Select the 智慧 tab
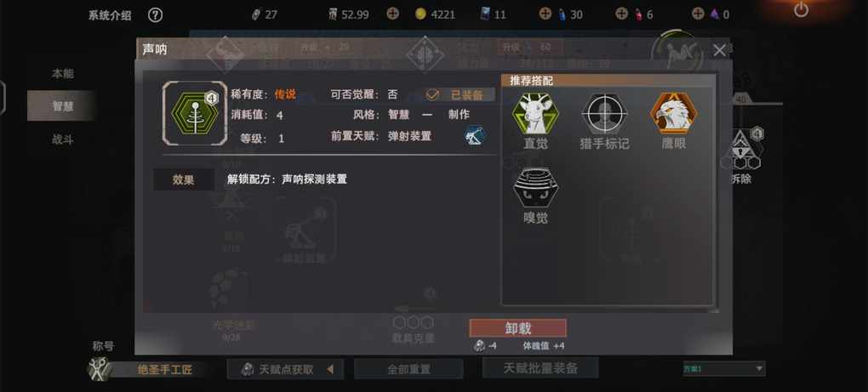868x392 pixels. coord(63,106)
